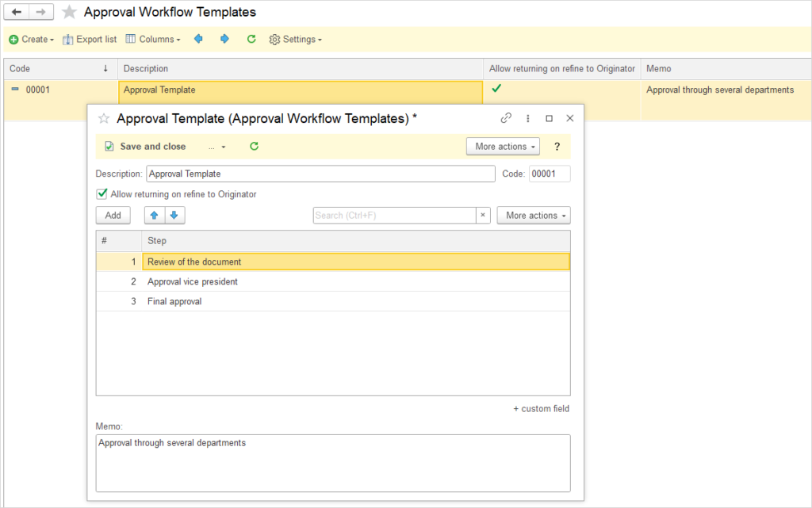Click the + custom field link
Screen dimensions: 812x508
coord(541,409)
